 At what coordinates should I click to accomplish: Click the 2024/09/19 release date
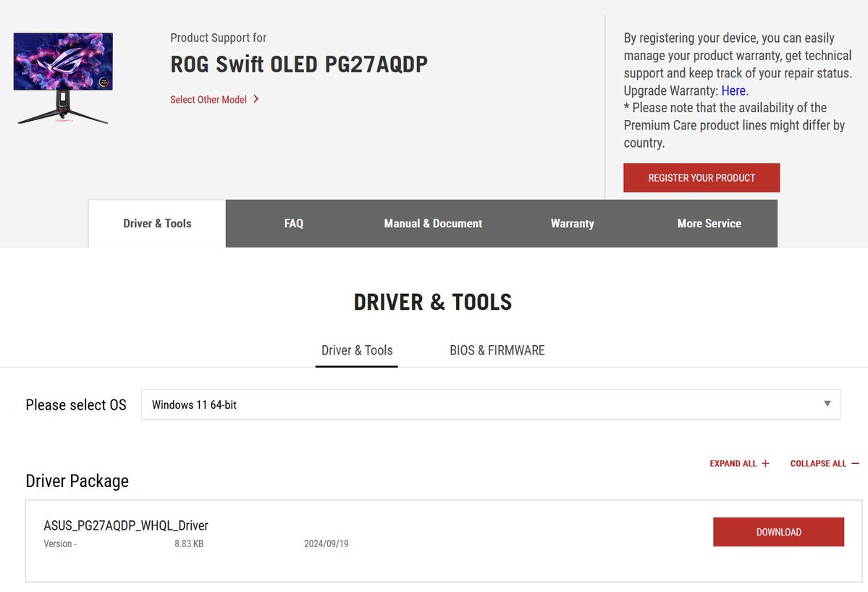(326, 544)
